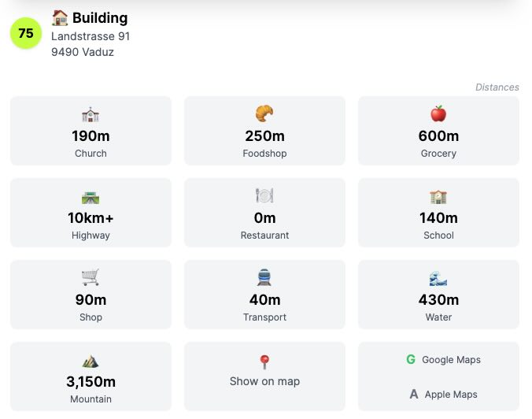The image size is (532, 419).
Task: Click the 10km+ Highway distance card
Action: 91,213
